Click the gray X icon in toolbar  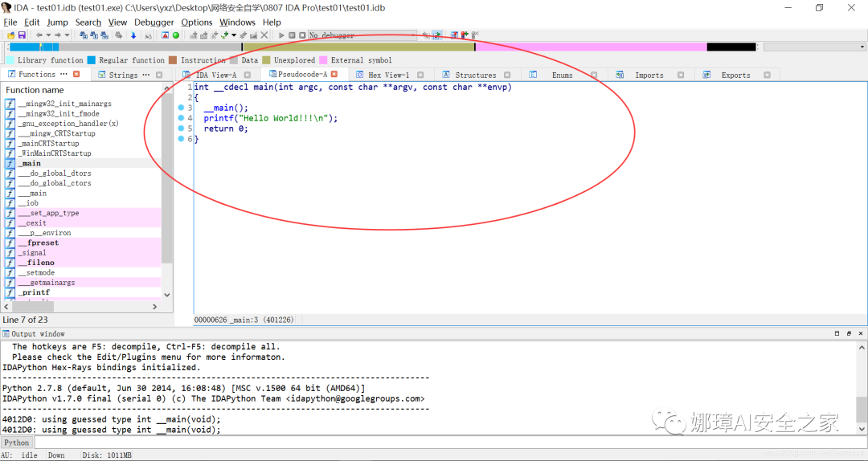(x=264, y=35)
